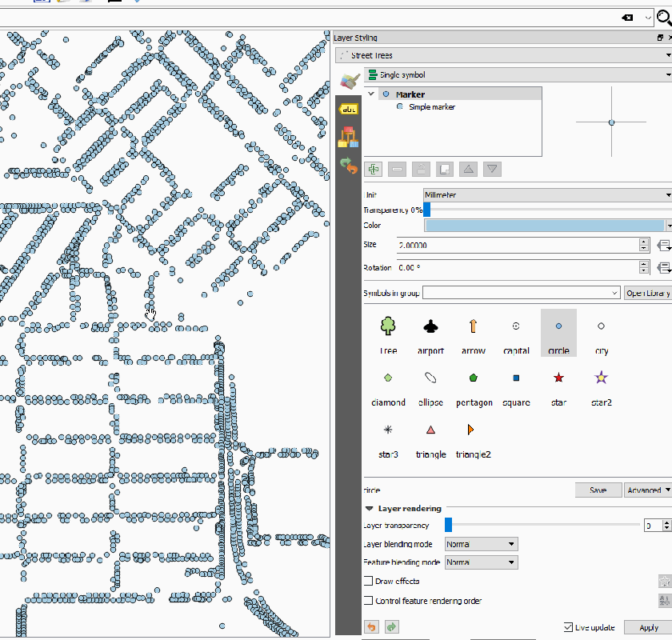The image size is (672, 640).
Task: Click the undo arrow at panel bottom
Action: click(371, 627)
